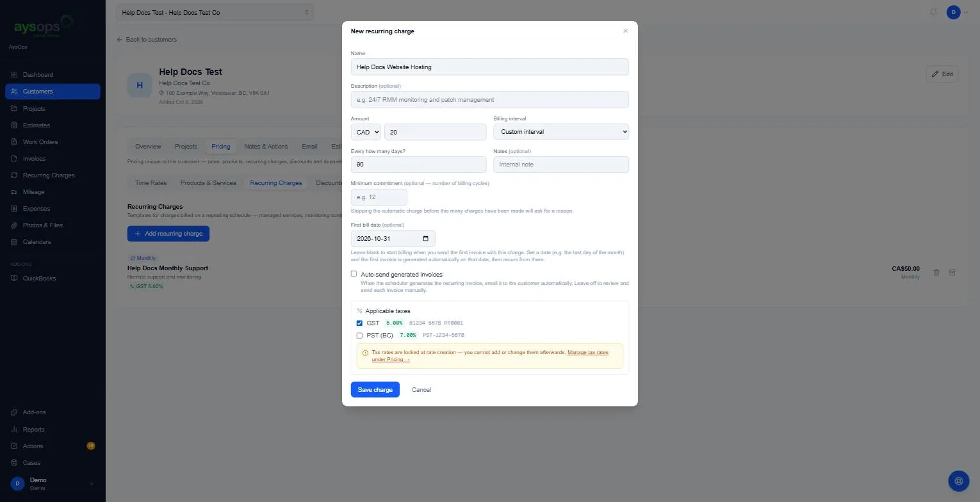Select the Recurring Charges sub-tab
This screenshot has height=502, width=980.
click(x=276, y=182)
